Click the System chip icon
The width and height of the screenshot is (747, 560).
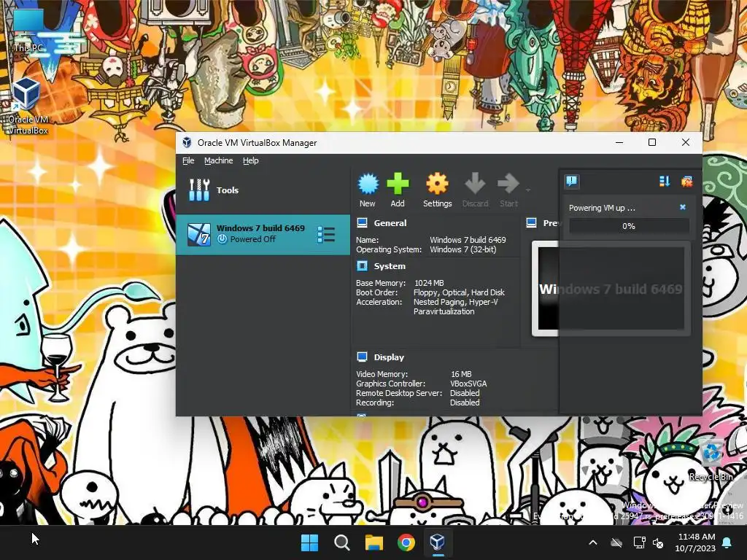[x=362, y=265]
